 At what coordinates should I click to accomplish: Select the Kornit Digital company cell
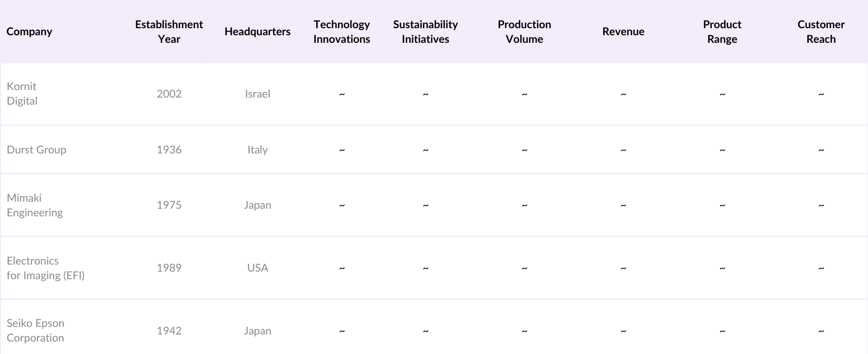click(22, 93)
